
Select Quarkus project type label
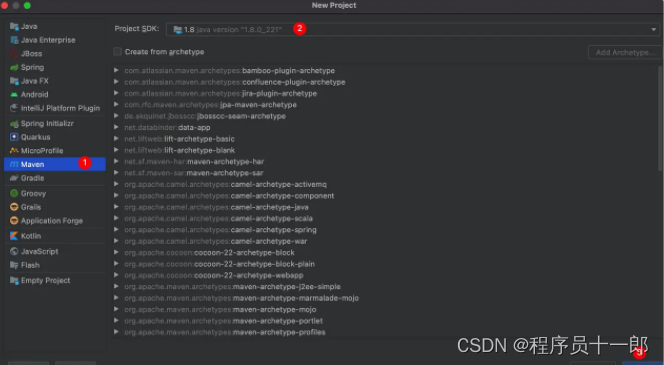pyautogui.click(x=36, y=137)
